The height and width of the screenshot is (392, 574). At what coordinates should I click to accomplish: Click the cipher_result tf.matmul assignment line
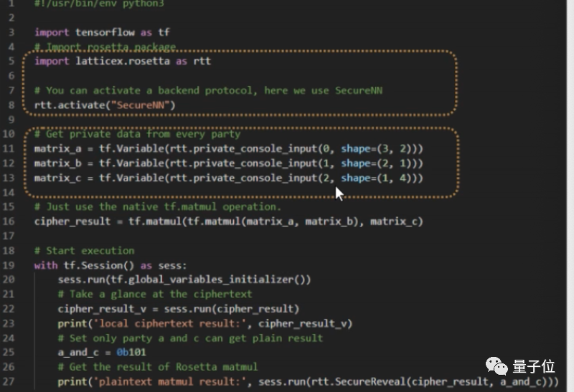(229, 221)
